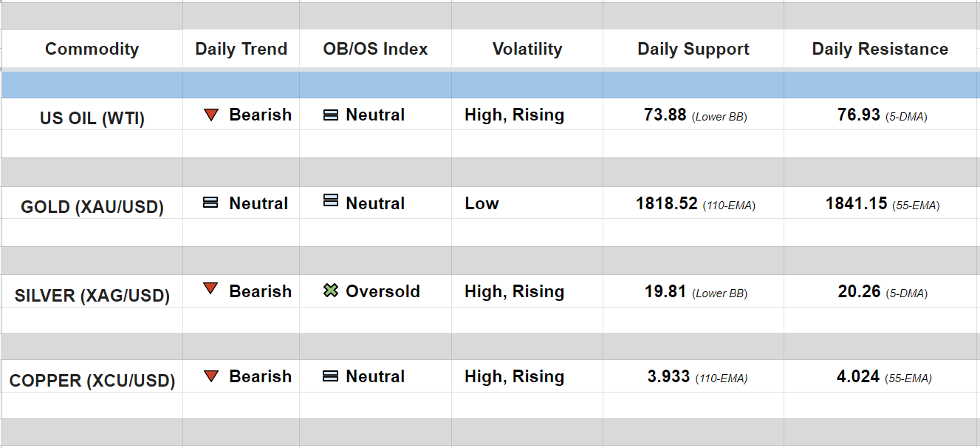Select Gold's Low volatility cell
Image resolution: width=980 pixels, height=448 pixels.
click(482, 203)
